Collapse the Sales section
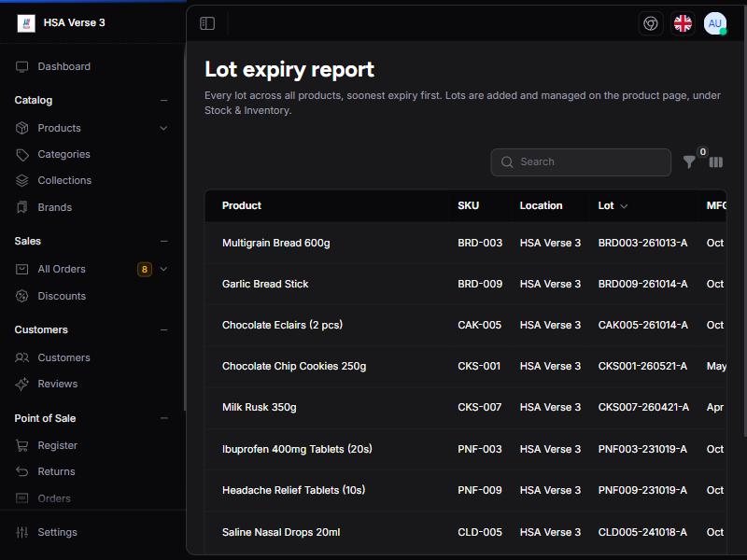This screenshot has height=560, width=747. 164,242
